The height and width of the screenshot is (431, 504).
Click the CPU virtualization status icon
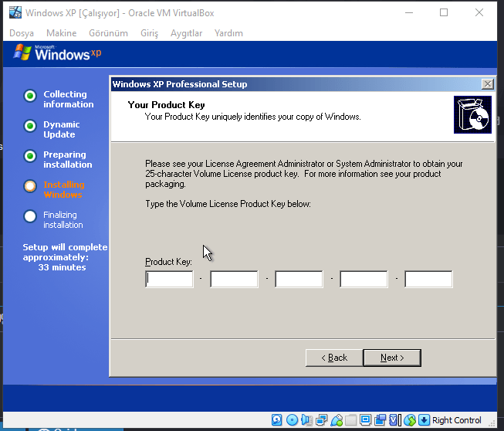click(x=395, y=420)
